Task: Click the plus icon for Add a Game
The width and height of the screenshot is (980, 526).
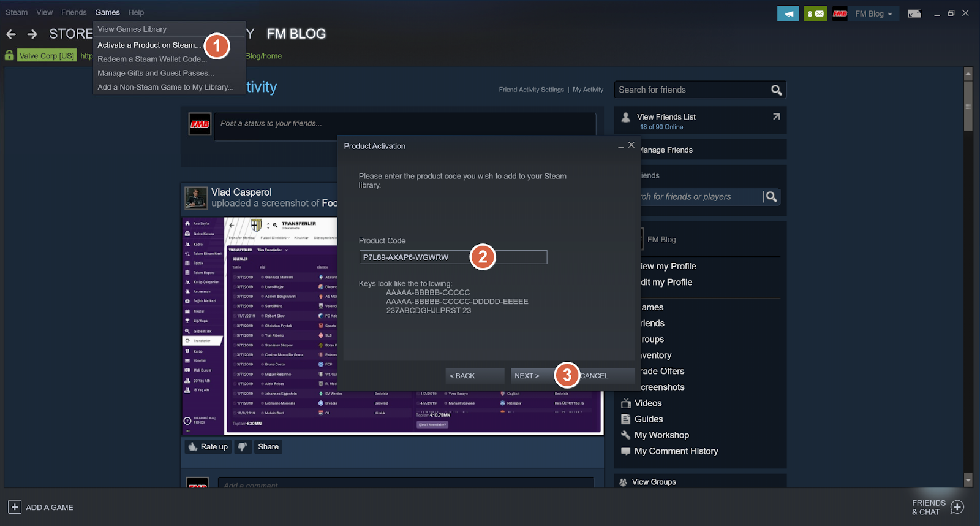Action: point(15,507)
